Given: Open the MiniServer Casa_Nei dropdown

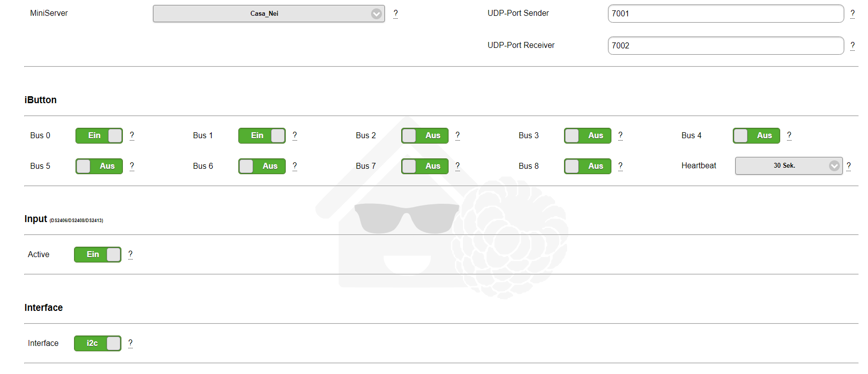Looking at the screenshot, I should 268,14.
